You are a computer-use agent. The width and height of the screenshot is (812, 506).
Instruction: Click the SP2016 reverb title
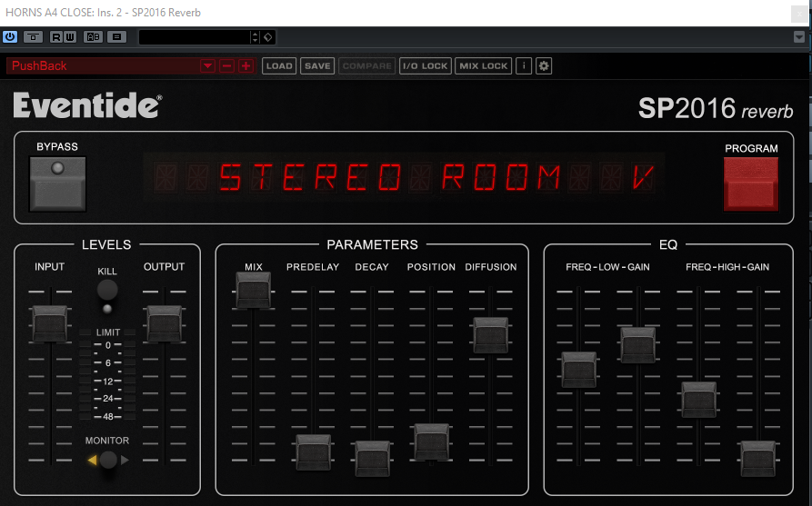pyautogui.click(x=716, y=108)
